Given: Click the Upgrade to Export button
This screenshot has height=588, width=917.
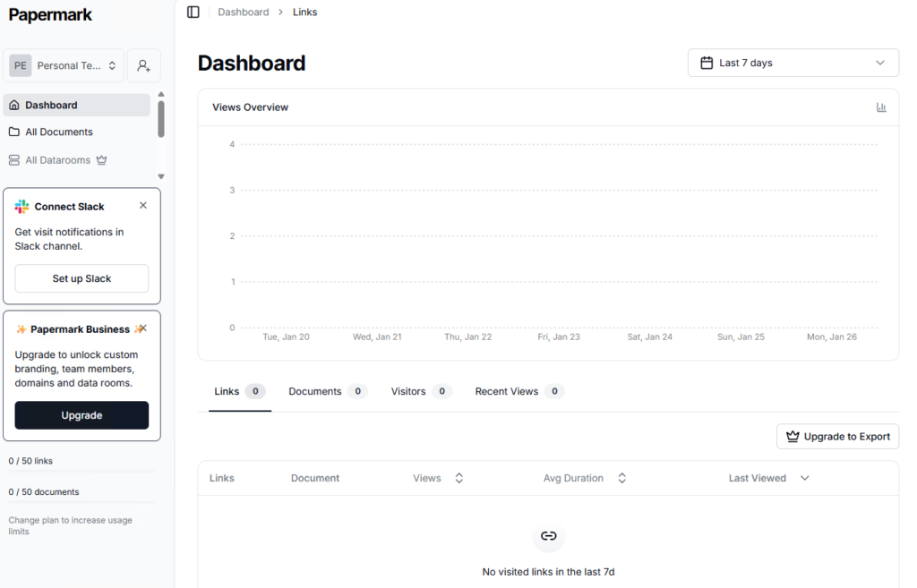Looking at the screenshot, I should (837, 437).
